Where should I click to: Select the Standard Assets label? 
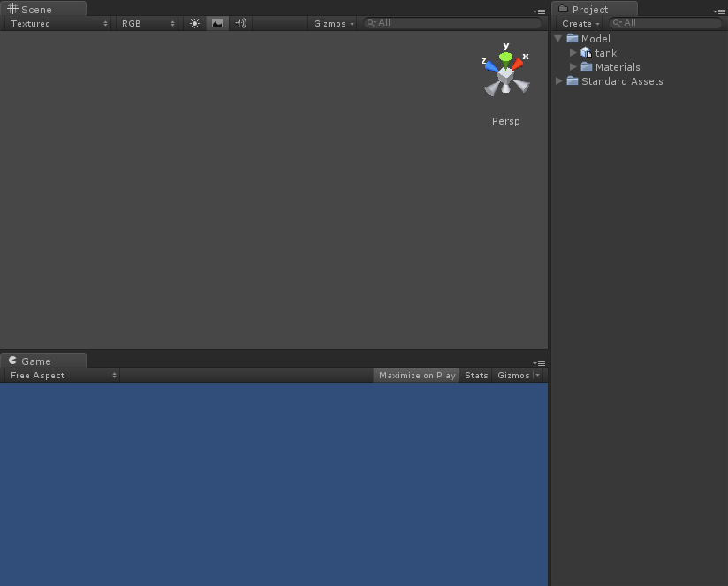point(622,81)
